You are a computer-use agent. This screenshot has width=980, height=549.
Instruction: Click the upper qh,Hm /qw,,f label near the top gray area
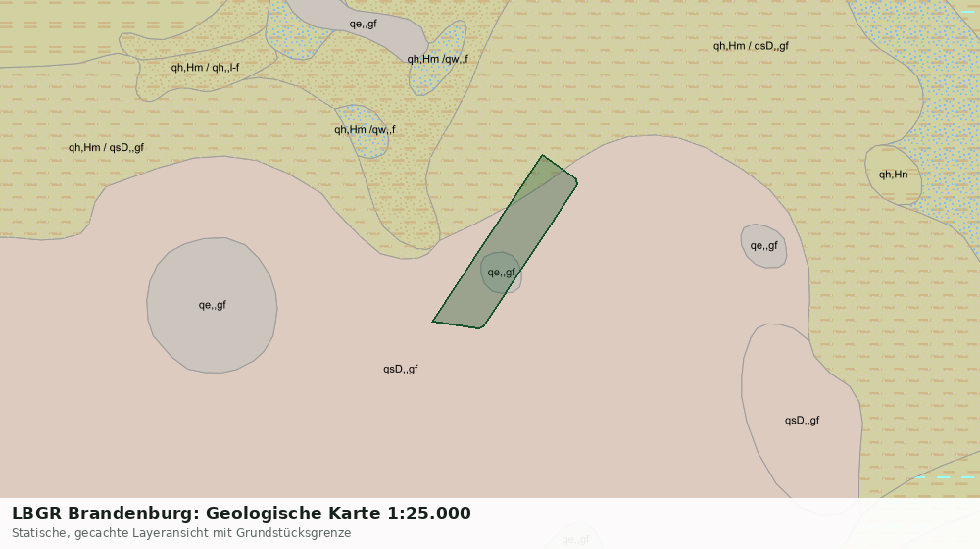point(437,59)
